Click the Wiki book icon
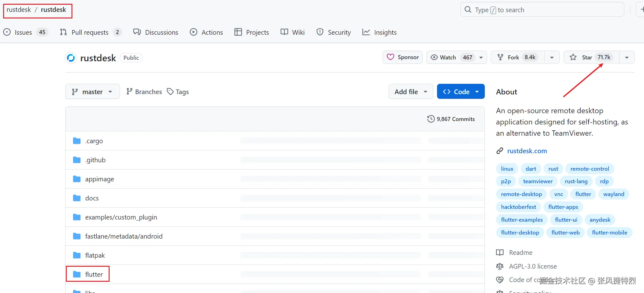Screen dimensions: 644x293 tap(284, 32)
